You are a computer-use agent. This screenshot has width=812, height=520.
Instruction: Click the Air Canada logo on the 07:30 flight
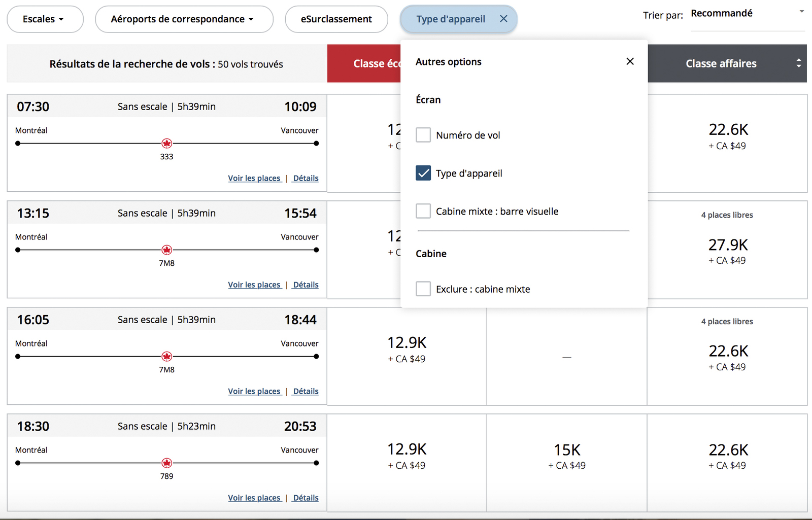coord(166,144)
